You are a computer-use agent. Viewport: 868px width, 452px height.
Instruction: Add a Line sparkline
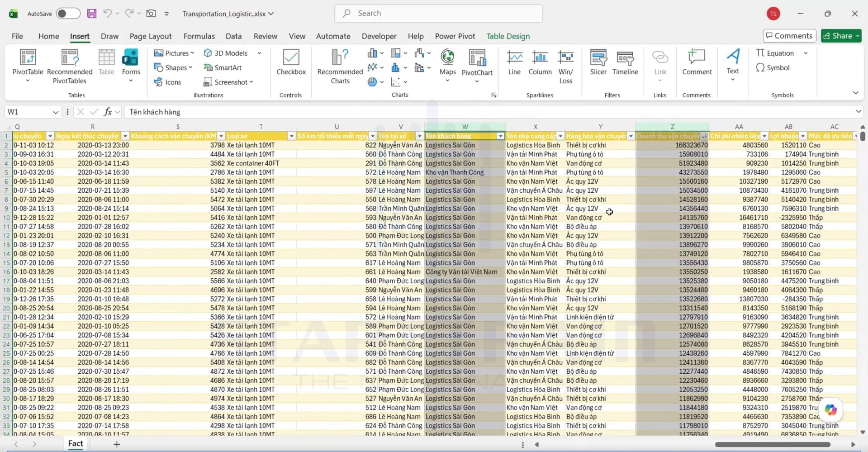coord(514,63)
